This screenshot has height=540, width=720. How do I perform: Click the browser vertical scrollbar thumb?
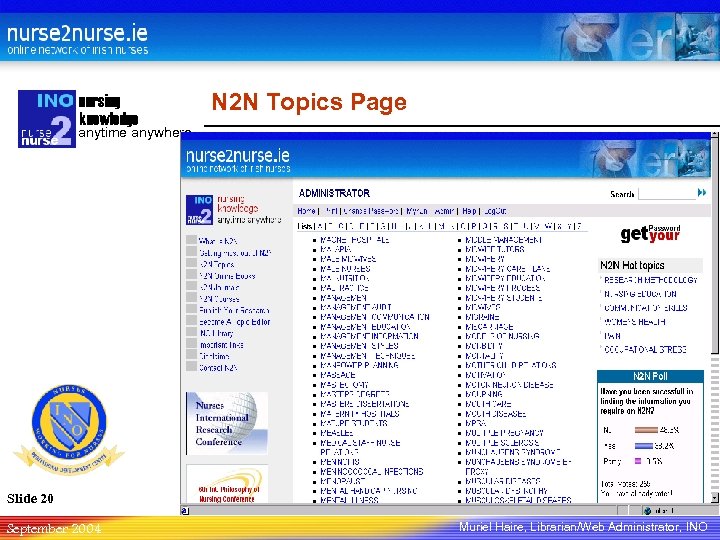715,246
